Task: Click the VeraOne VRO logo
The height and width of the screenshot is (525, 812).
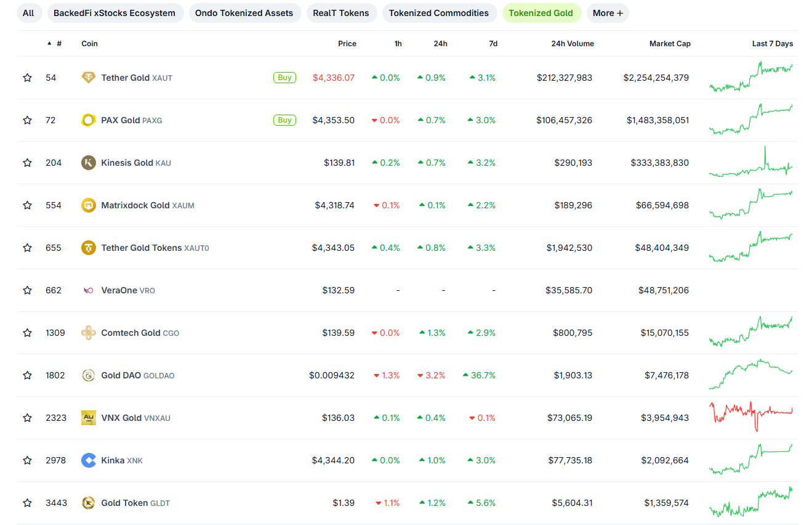Action: 89,290
